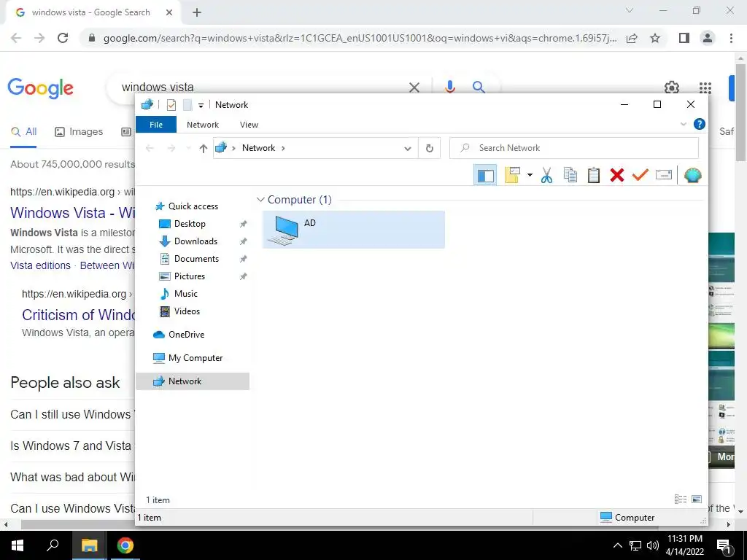Open the Chrome profile avatar
The width and height of the screenshot is (747, 560).
(x=708, y=38)
